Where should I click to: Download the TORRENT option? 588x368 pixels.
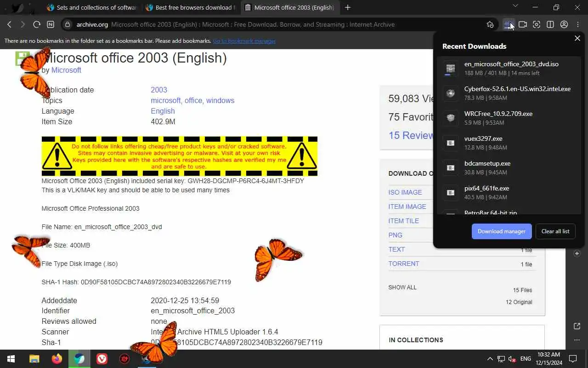coord(404,264)
